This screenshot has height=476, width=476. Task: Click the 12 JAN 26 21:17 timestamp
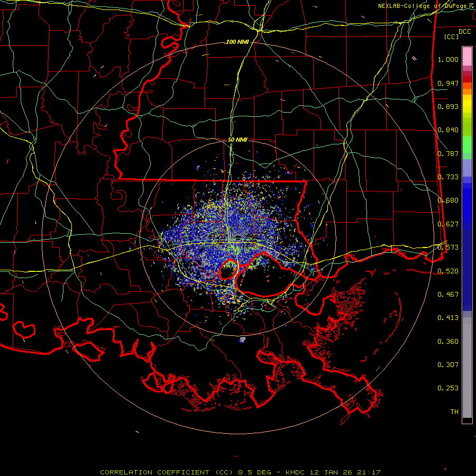345,472
